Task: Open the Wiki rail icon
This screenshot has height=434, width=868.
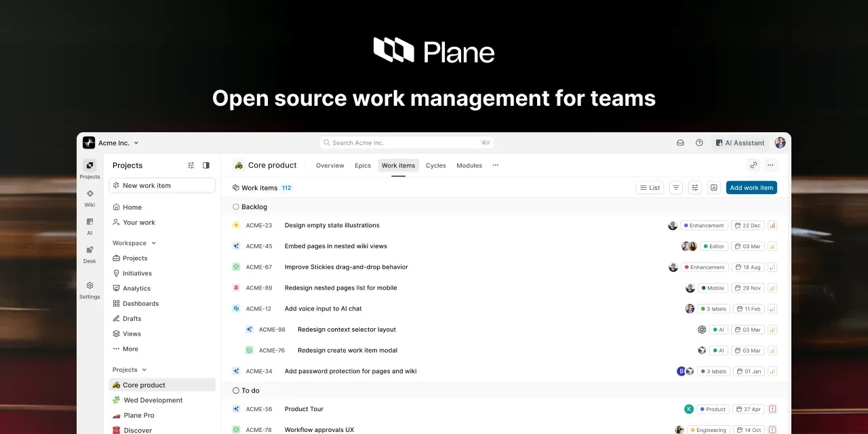Action: (x=90, y=193)
